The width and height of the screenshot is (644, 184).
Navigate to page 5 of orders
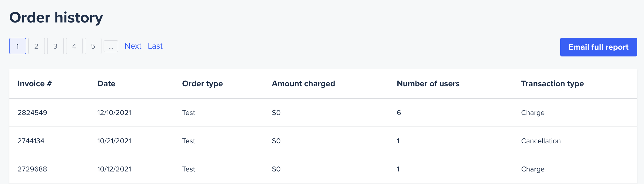(x=93, y=46)
